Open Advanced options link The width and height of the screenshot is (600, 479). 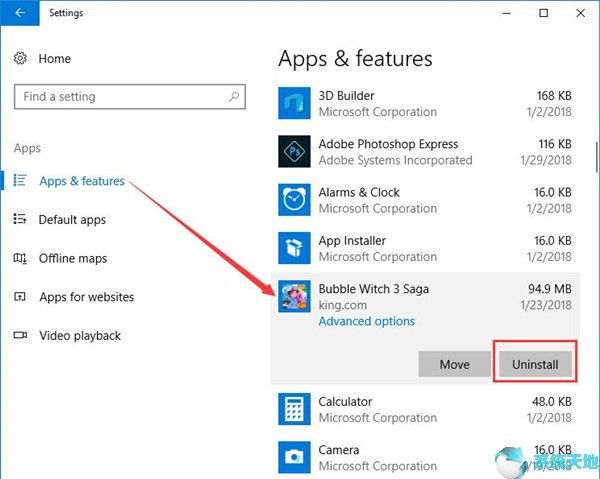tap(366, 321)
